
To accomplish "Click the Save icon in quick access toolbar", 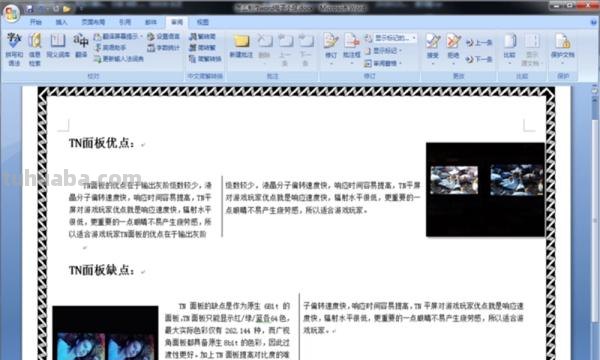I will pos(29,8).
